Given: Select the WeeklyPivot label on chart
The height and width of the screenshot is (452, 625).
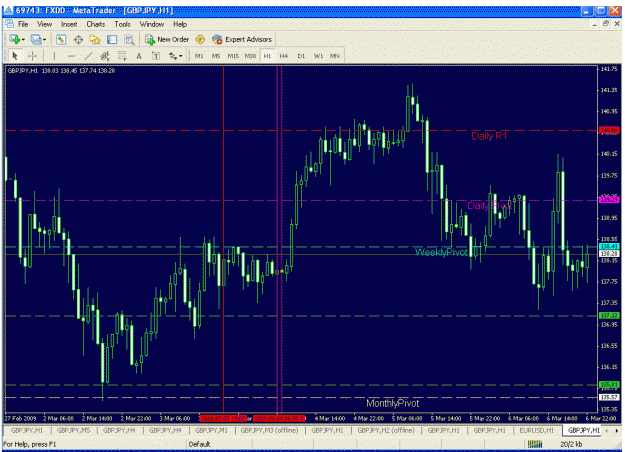Looking at the screenshot, I should pyautogui.click(x=441, y=252).
